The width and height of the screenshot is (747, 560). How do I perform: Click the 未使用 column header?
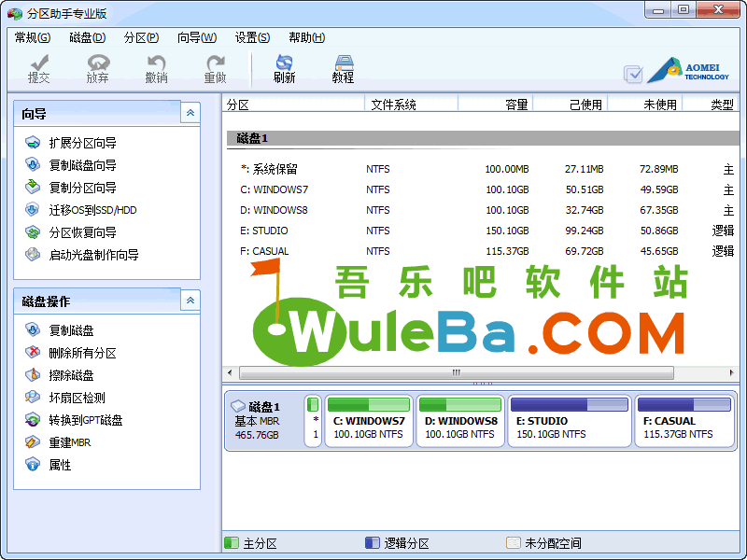click(x=645, y=105)
